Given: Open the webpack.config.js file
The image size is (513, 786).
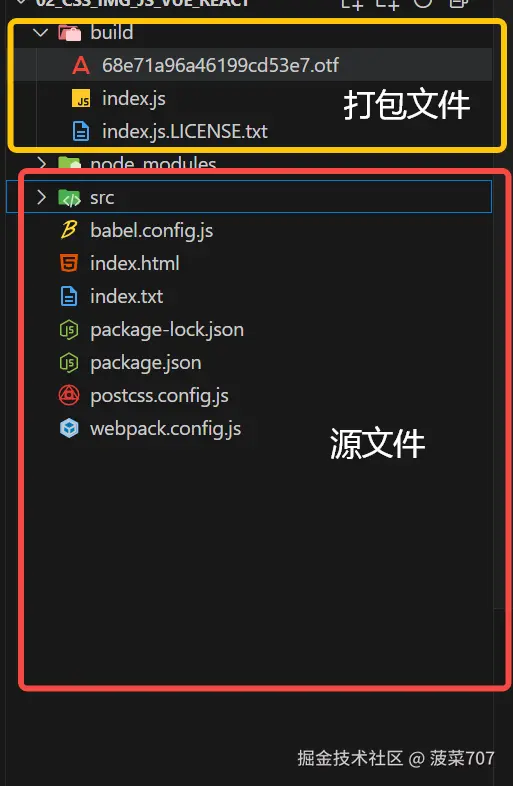Looking at the screenshot, I should click(165, 429).
